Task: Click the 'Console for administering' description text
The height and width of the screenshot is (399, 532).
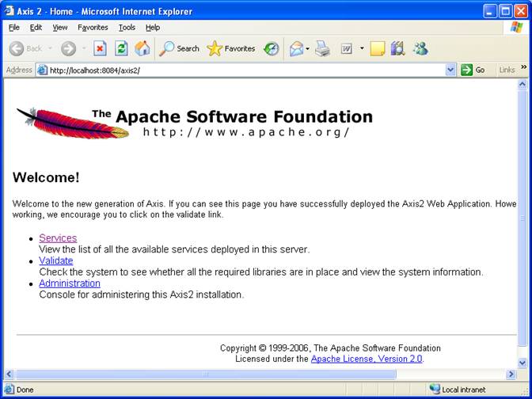Action: point(142,294)
